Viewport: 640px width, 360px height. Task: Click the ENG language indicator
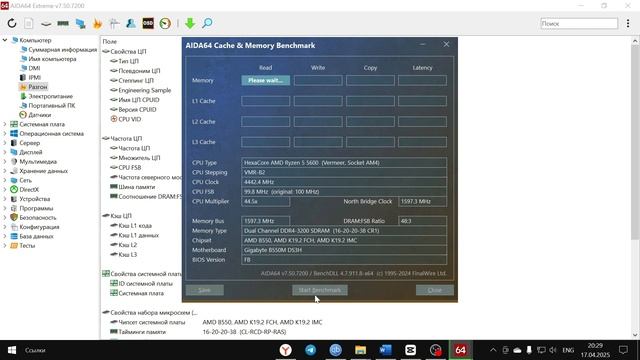(x=568, y=350)
